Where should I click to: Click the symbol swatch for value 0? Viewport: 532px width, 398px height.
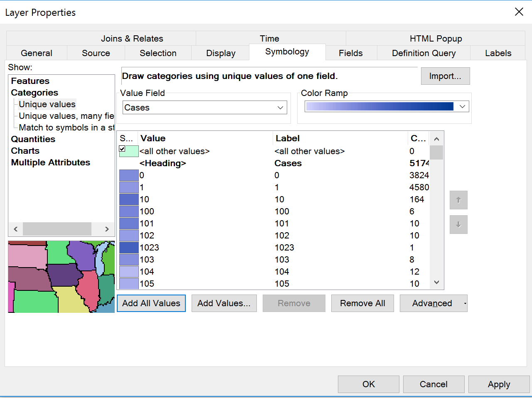pyautogui.click(x=129, y=175)
